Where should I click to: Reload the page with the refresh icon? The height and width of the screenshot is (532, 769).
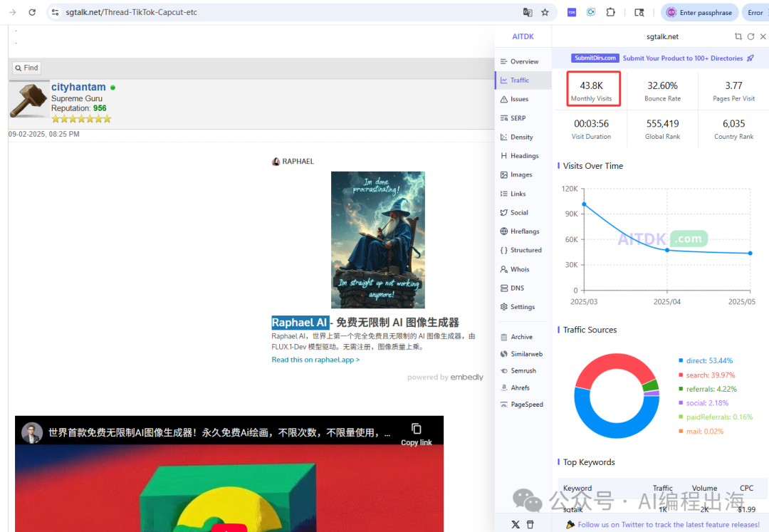pos(32,12)
